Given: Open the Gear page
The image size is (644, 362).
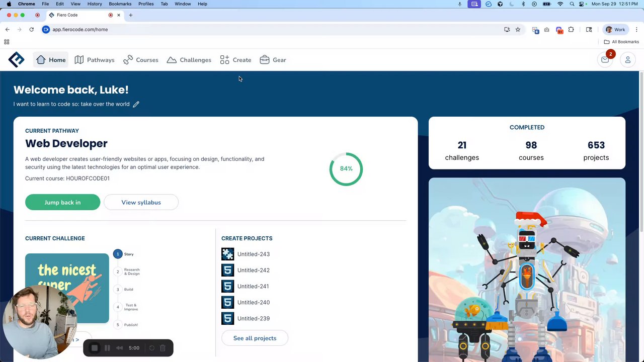Looking at the screenshot, I should (273, 60).
